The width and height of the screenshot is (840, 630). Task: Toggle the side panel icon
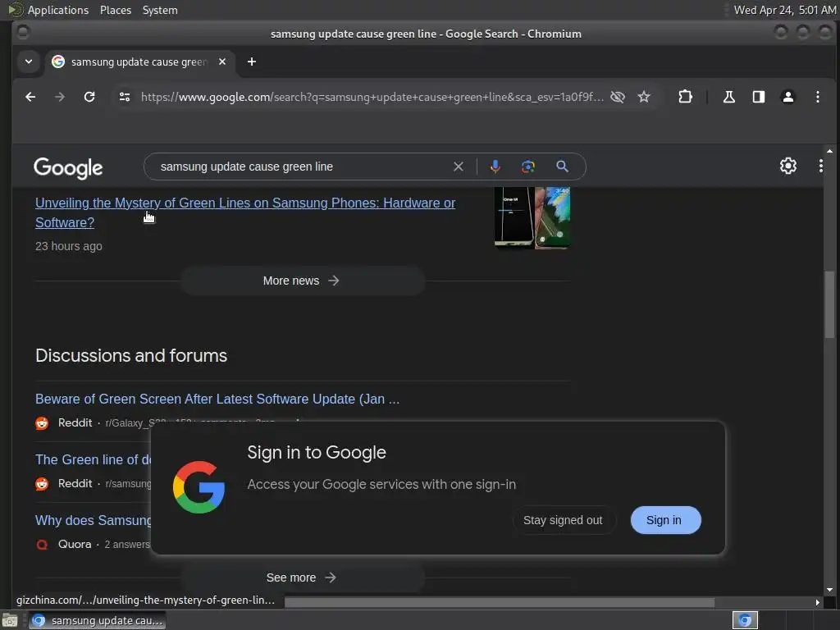pos(759,97)
